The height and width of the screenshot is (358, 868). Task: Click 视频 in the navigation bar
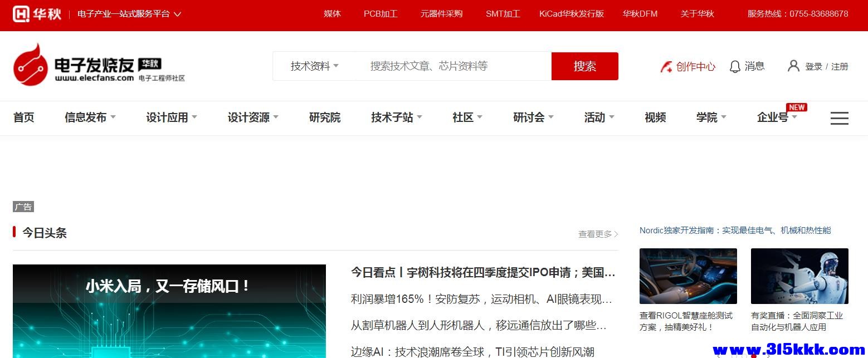[x=655, y=117]
